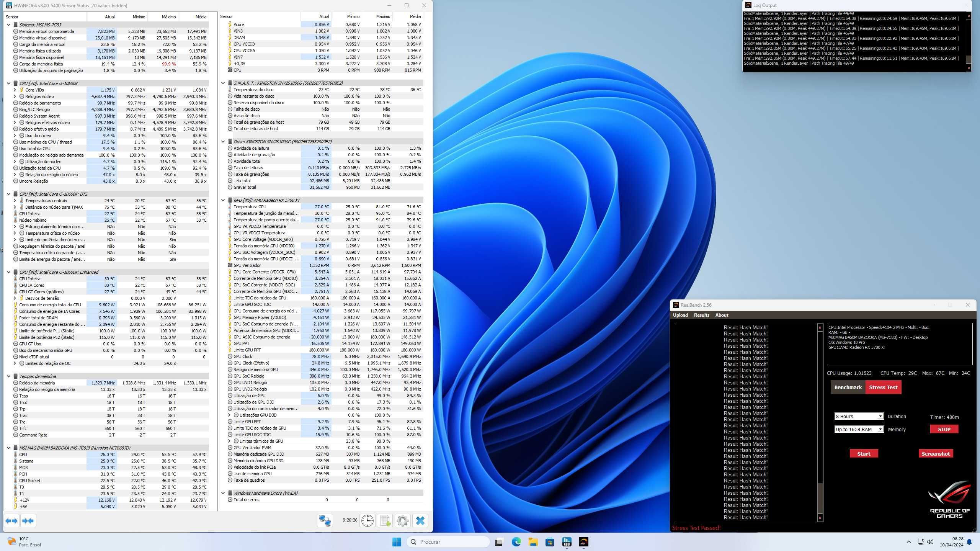Viewport: 980px width, 551px height.
Task: Open HWiNFO sensor settings gear icon
Action: pos(403,521)
